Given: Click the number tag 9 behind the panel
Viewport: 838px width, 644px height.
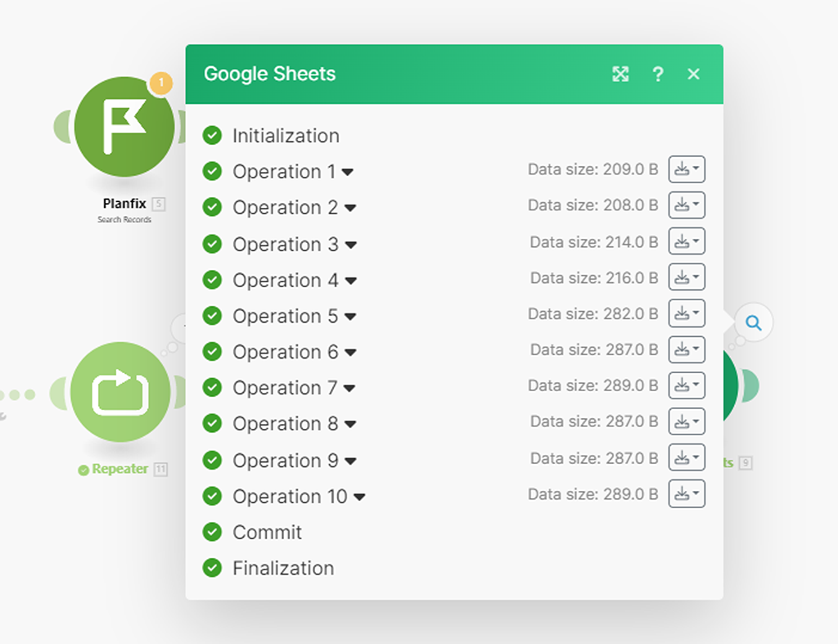Looking at the screenshot, I should point(746,463).
